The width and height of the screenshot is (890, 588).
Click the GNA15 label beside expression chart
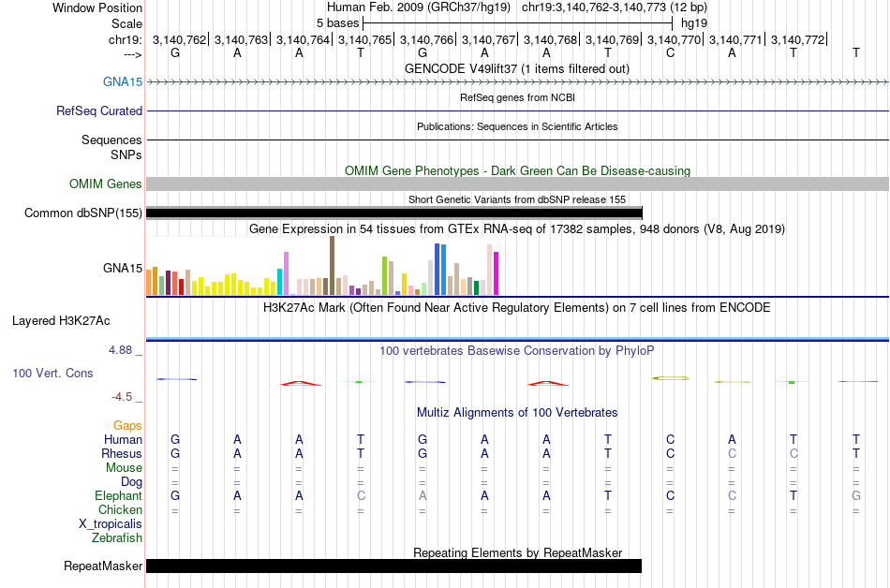click(123, 268)
